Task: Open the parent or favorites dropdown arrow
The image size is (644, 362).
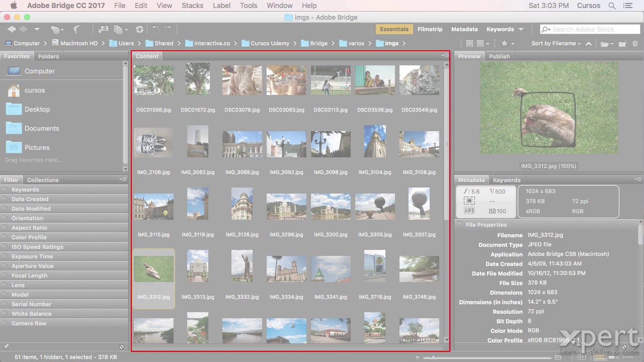Action: (x=37, y=30)
